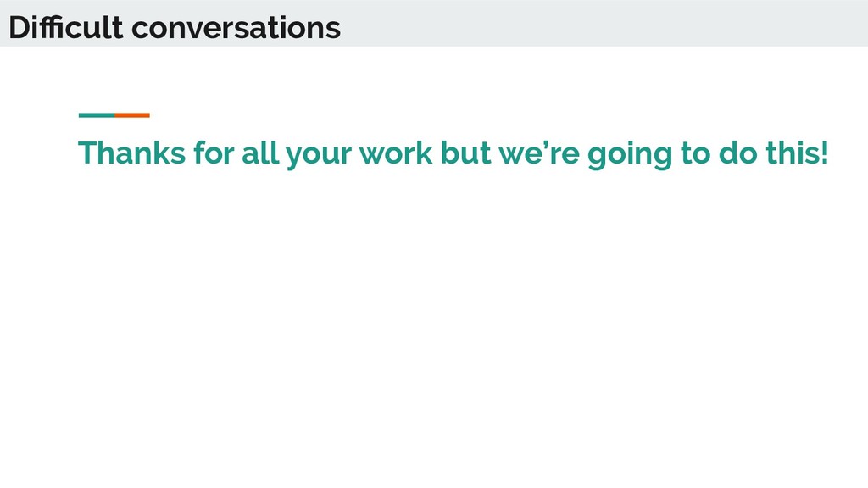Select the word "Difficult" in the header

click(66, 27)
